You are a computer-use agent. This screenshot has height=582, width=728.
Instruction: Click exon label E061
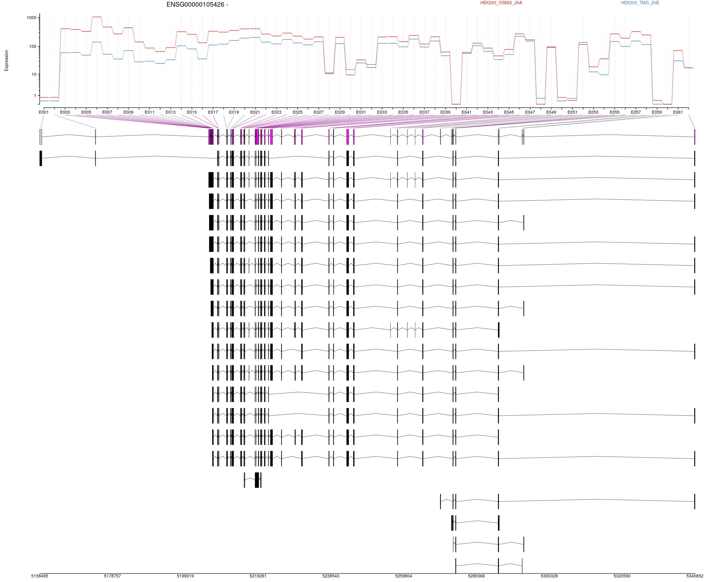click(x=678, y=112)
